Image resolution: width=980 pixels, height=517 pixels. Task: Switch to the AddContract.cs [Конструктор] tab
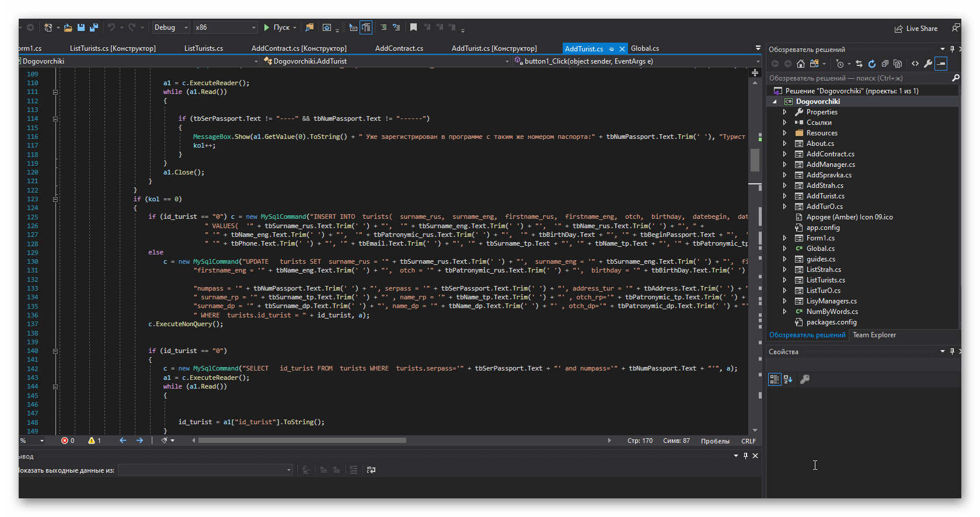299,48
